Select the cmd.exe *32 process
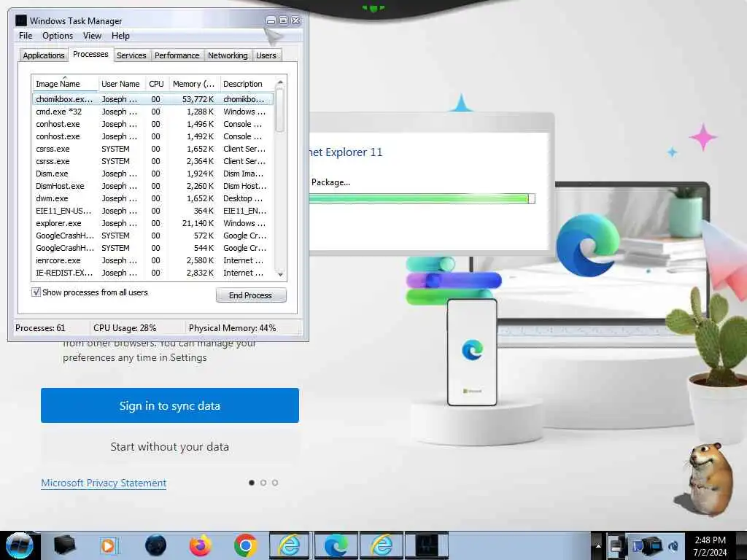 (x=153, y=112)
